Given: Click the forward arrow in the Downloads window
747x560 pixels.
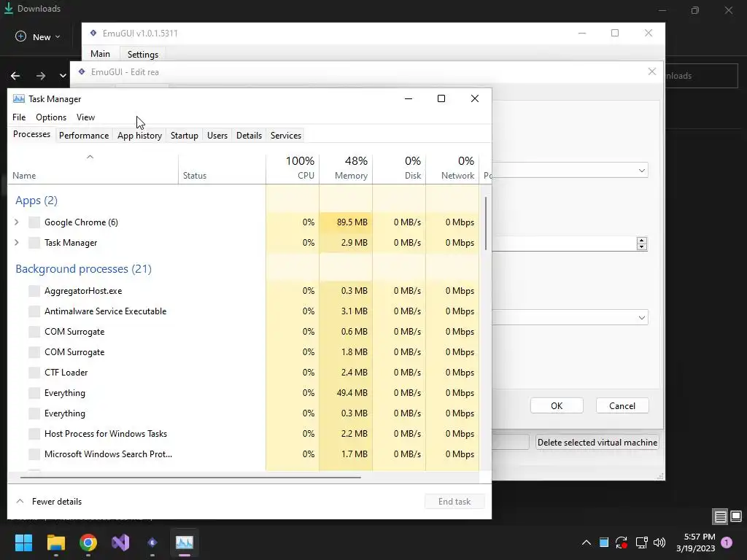Looking at the screenshot, I should [x=41, y=76].
